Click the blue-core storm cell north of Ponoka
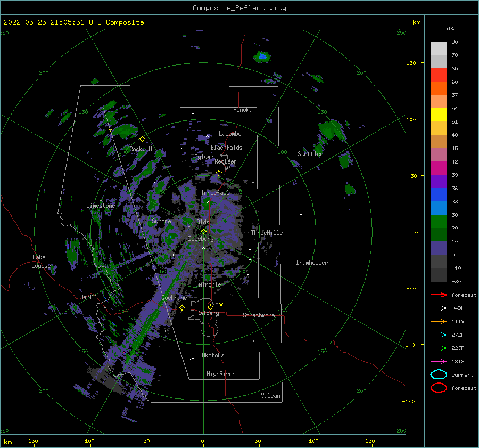The height and width of the screenshot is (448, 479). coord(262,56)
